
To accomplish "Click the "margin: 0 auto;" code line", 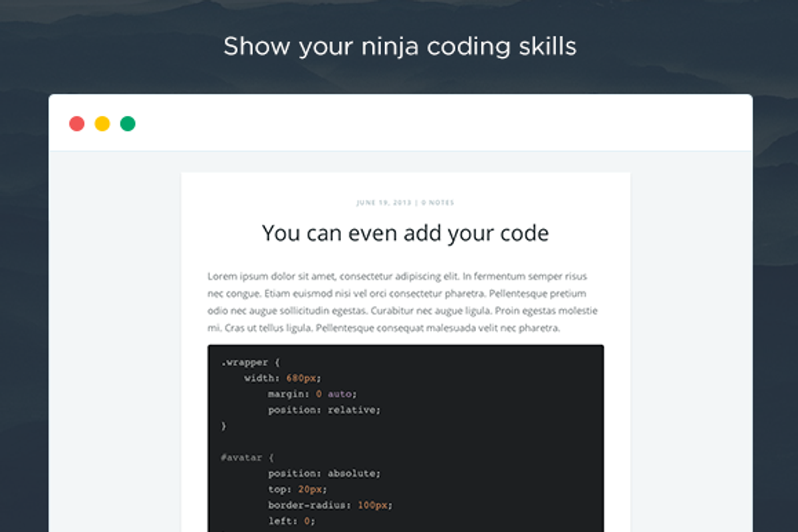I will point(313,394).
